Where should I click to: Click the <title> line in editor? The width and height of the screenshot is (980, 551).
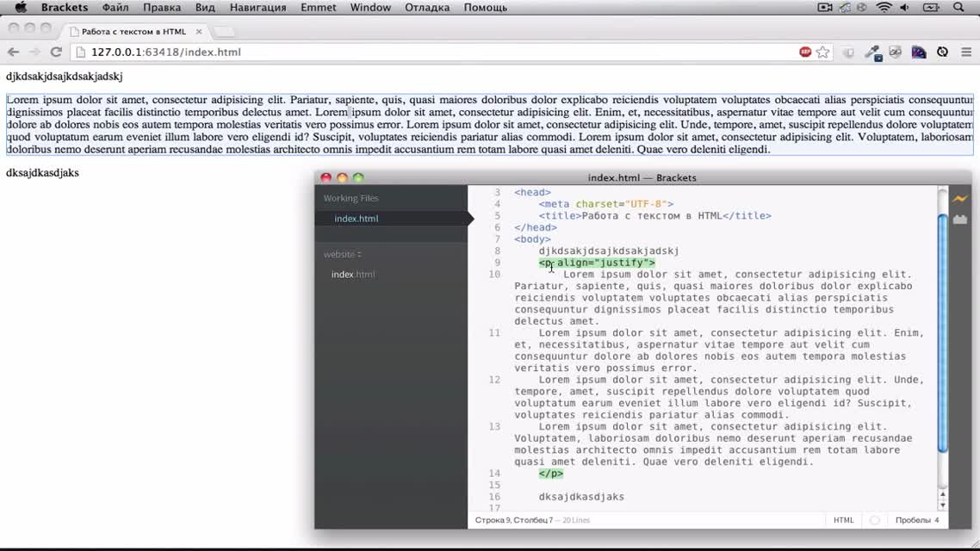click(x=655, y=216)
